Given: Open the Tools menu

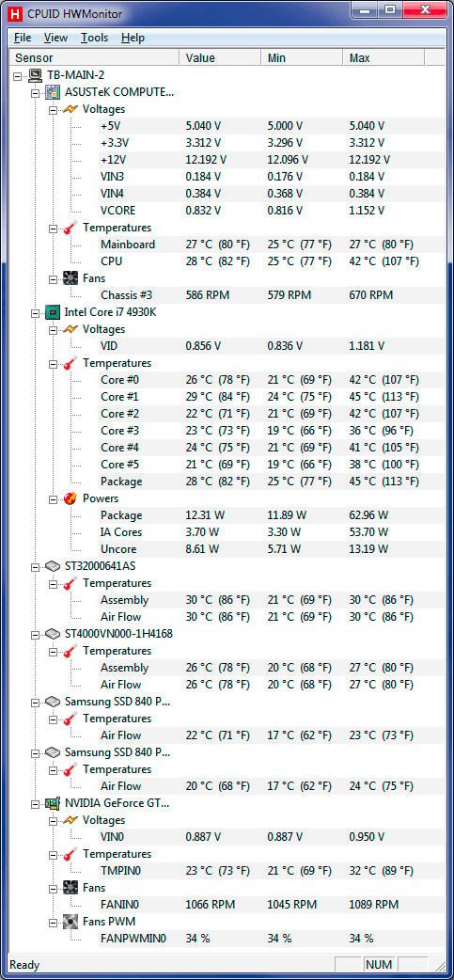Looking at the screenshot, I should (94, 38).
